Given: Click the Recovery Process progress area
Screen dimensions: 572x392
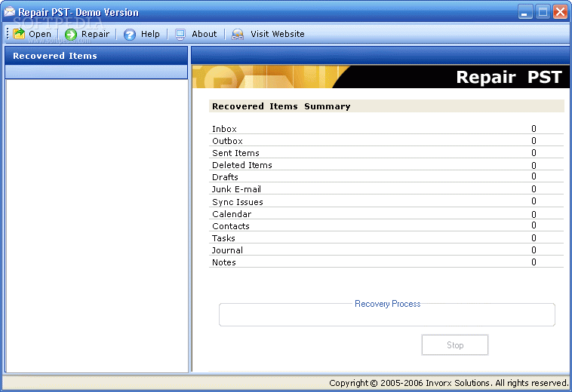Looking at the screenshot, I should pyautogui.click(x=386, y=315).
